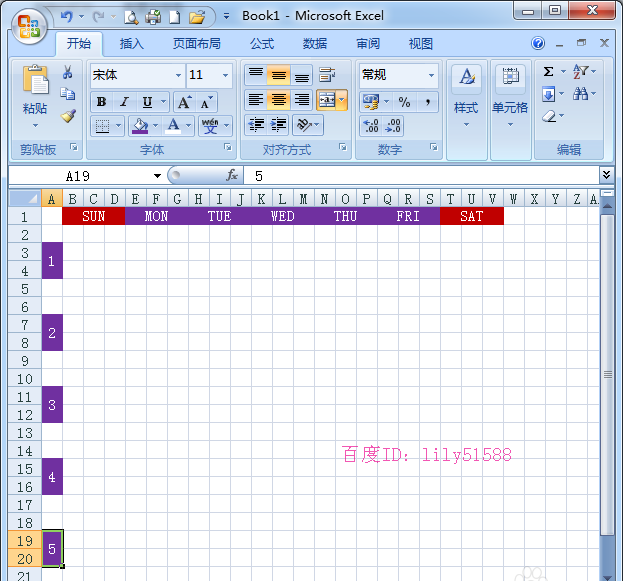
Task: Click the Select All corner button
Action: point(25,198)
